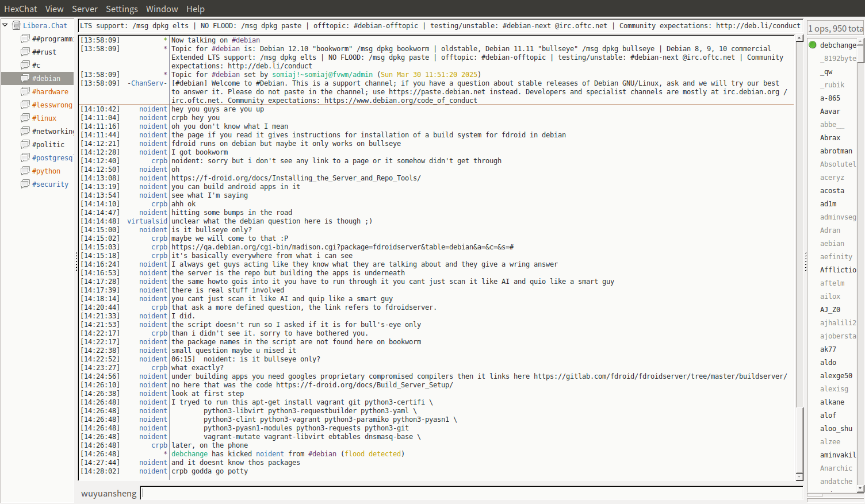Switch to the #lesswrong channel
This screenshot has height=504, width=865.
52,105
